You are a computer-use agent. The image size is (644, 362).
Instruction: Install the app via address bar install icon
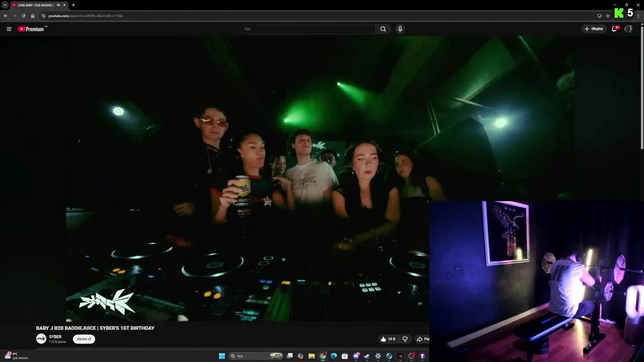click(x=599, y=16)
